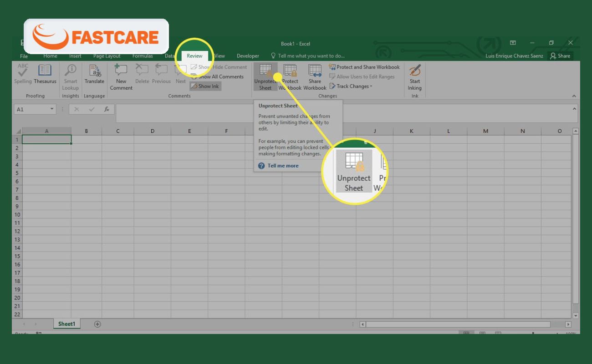Open Ribbon Display Options in title bar

(x=513, y=43)
